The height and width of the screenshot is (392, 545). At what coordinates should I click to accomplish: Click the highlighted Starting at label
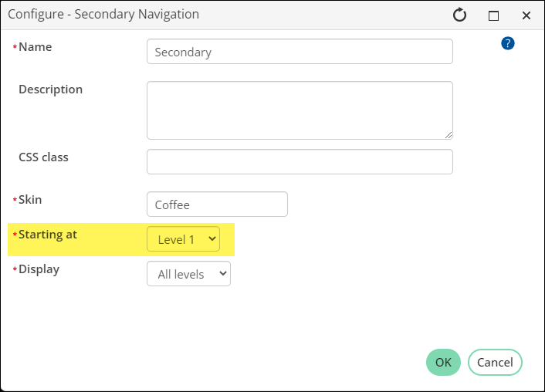(48, 235)
